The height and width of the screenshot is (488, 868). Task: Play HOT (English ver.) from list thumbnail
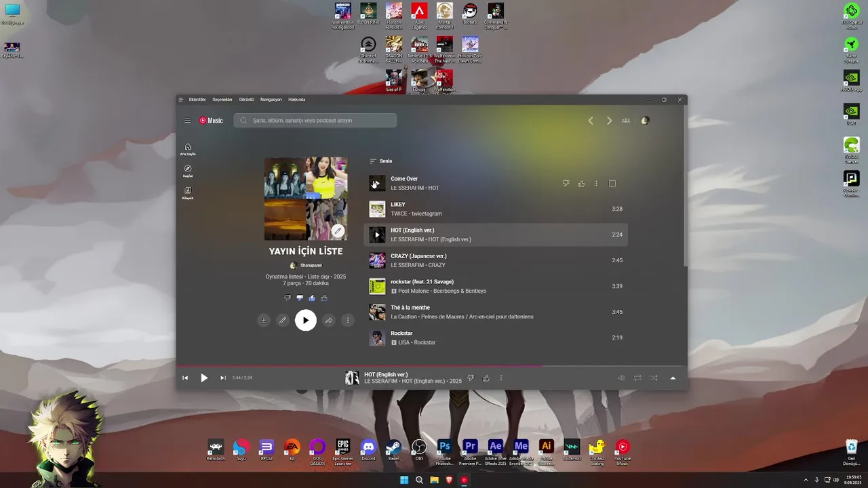point(377,235)
